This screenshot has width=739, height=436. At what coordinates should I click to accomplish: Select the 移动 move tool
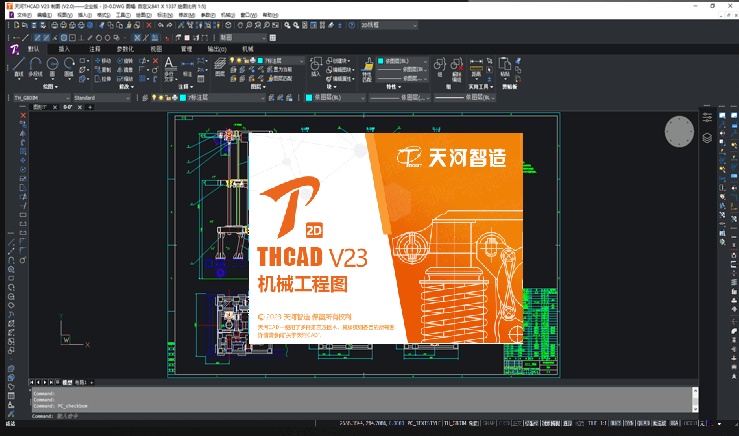point(103,61)
